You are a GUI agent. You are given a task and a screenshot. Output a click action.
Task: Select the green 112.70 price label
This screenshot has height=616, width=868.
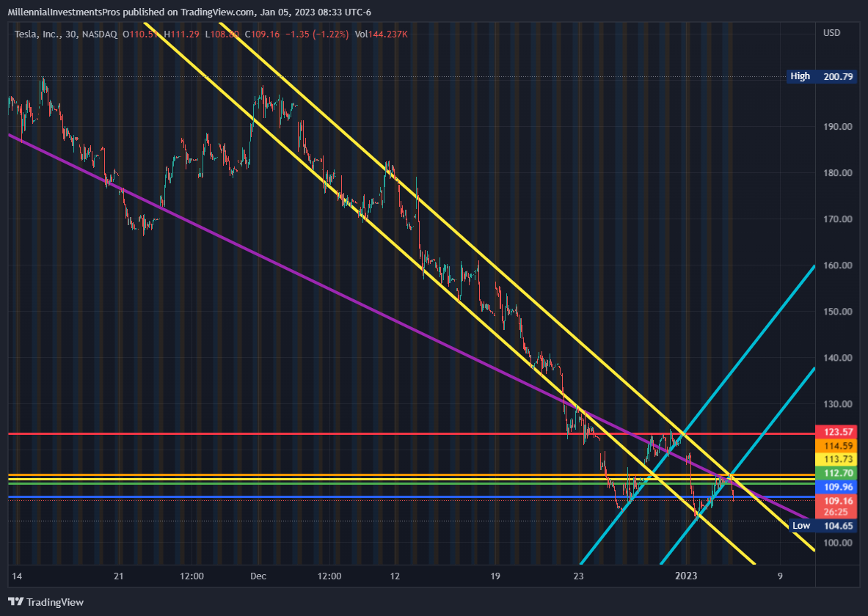click(836, 473)
